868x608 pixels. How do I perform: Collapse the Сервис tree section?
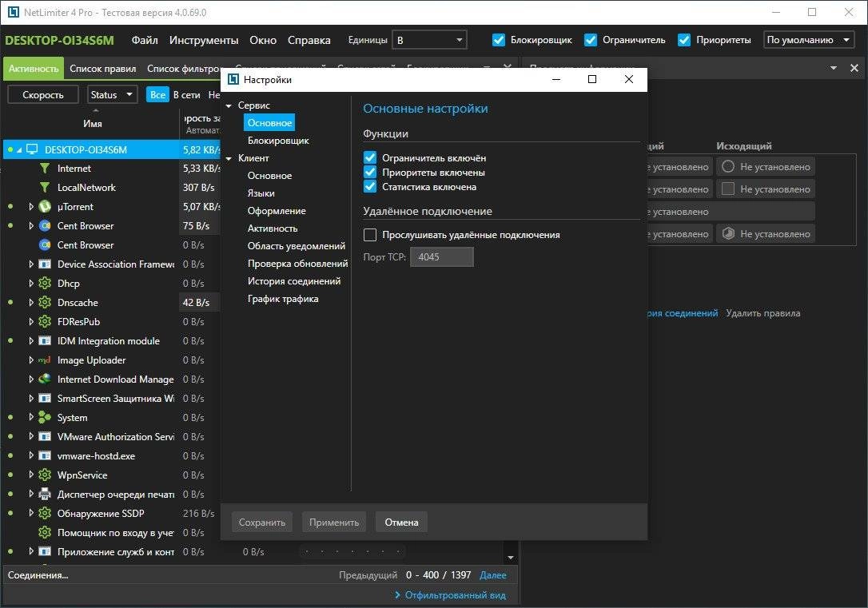[229, 105]
